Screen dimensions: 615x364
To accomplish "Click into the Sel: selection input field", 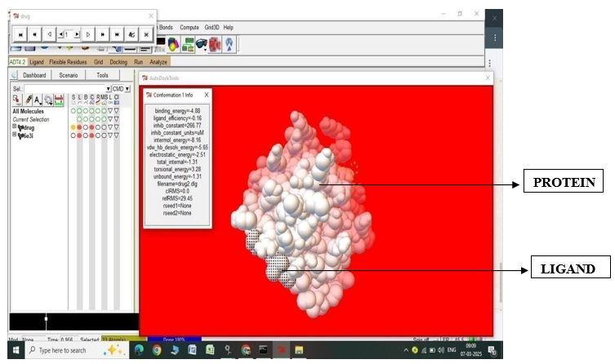I will pyautogui.click(x=65, y=88).
